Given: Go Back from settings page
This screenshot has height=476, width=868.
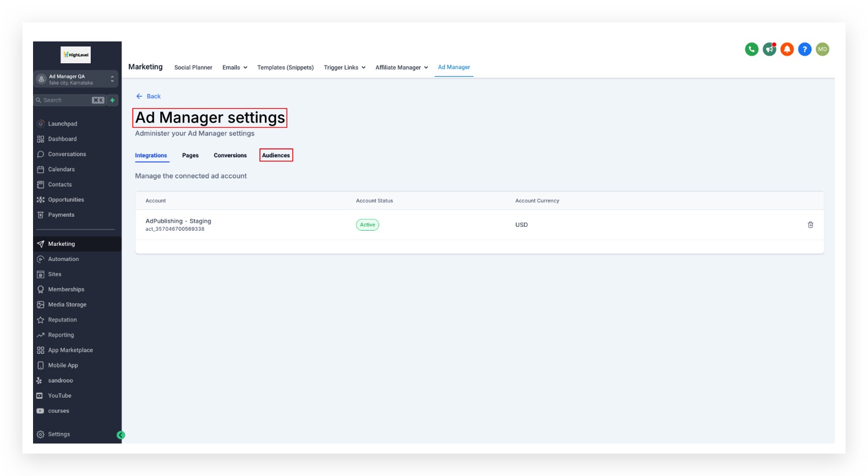Looking at the screenshot, I should 148,96.
